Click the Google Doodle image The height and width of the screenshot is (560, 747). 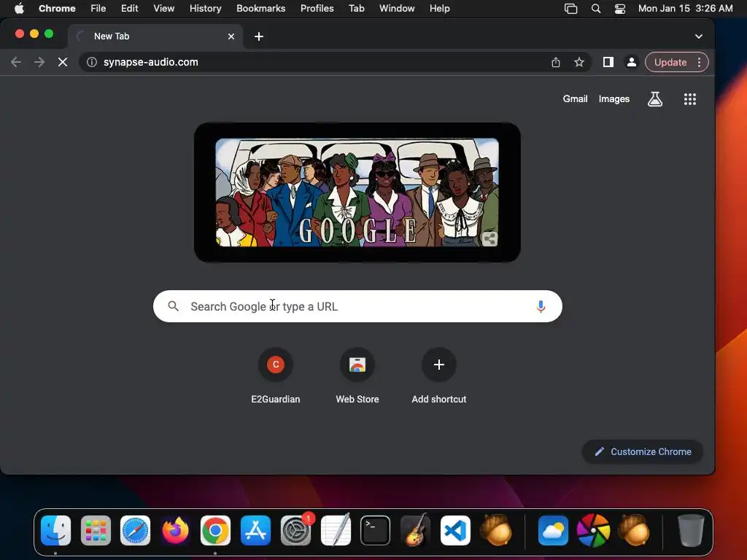[357, 192]
